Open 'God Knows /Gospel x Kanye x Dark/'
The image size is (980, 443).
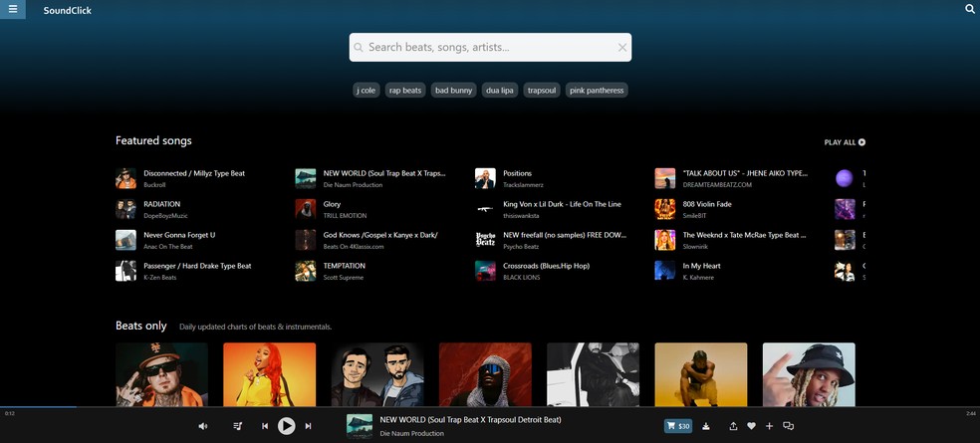click(x=380, y=235)
